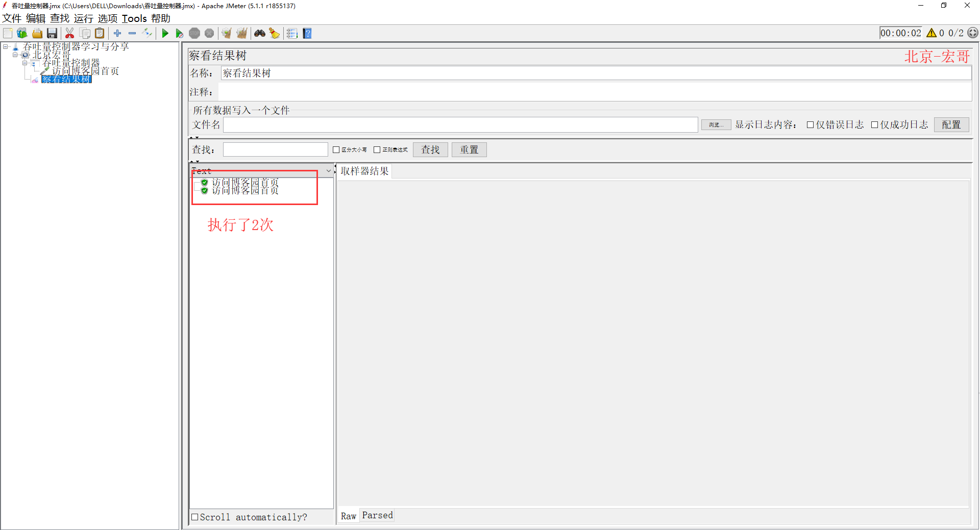The image size is (980, 530).
Task: Open Search with binoculars icon
Action: [260, 33]
